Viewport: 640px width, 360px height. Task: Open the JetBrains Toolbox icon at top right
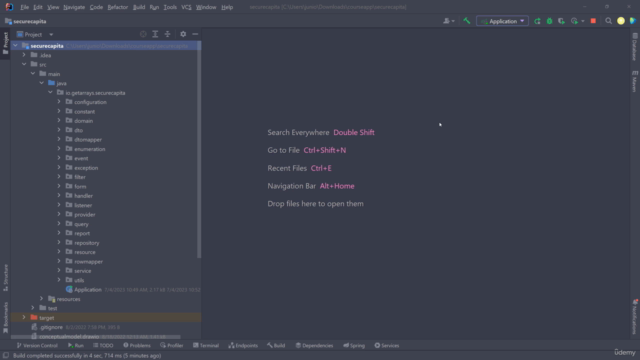[633, 21]
